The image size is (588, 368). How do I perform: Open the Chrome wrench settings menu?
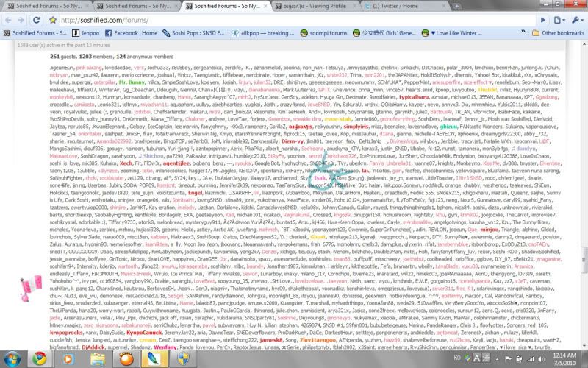(577, 20)
